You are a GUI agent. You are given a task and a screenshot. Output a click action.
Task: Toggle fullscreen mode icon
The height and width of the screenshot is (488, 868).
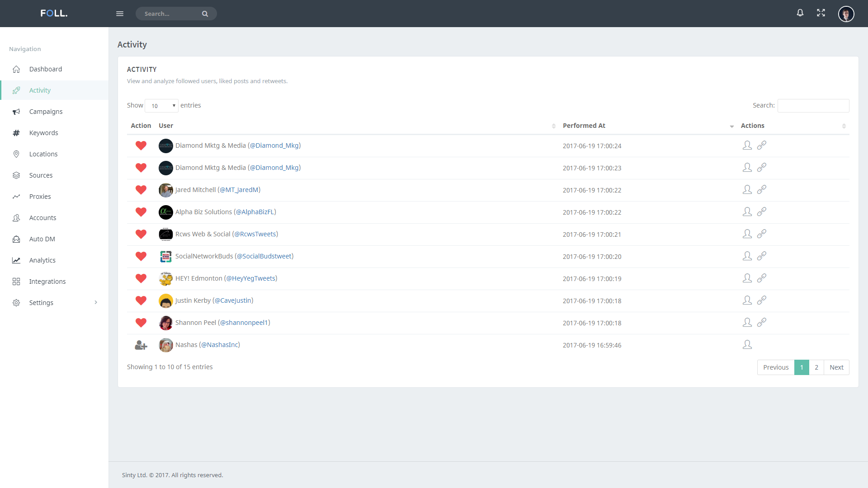point(821,13)
